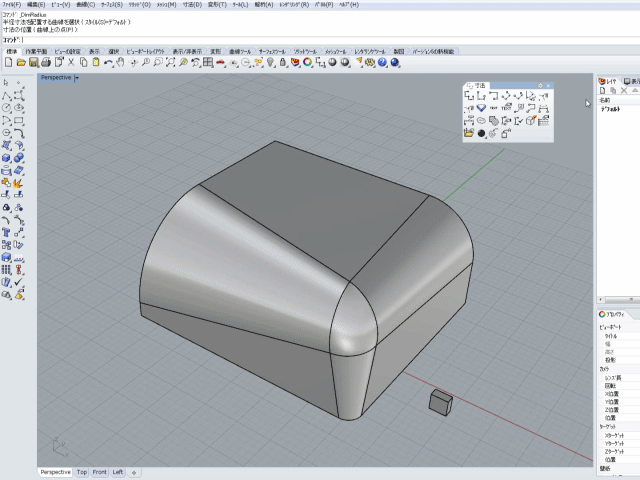Select the Box solid tool in sidebar
The image size is (640, 480).
[6, 158]
